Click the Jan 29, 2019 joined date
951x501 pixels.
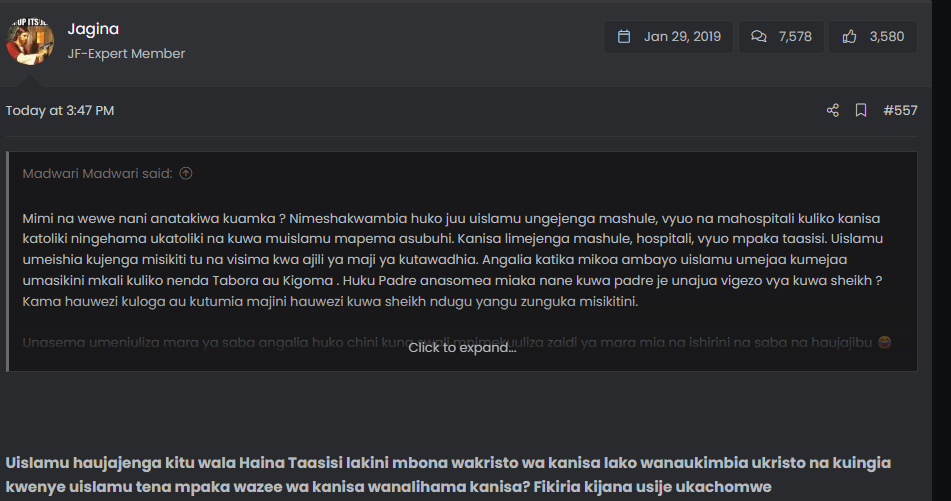point(682,37)
